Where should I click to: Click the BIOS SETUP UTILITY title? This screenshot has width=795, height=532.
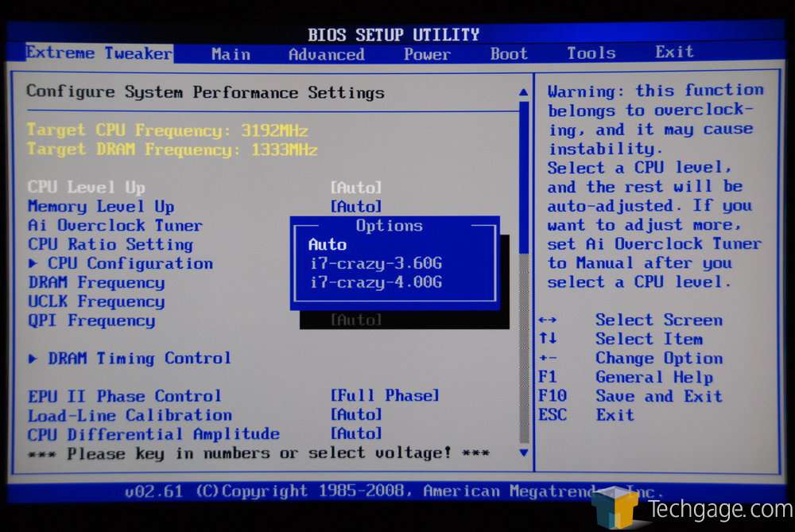pos(394,34)
